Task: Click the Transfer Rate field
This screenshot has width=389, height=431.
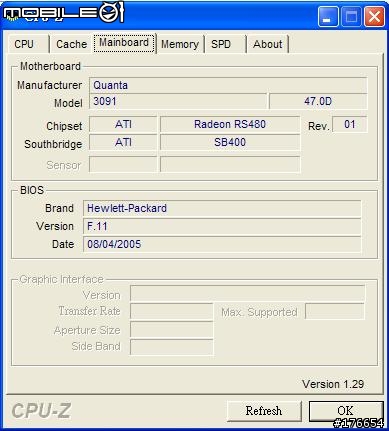Action: pyautogui.click(x=172, y=311)
